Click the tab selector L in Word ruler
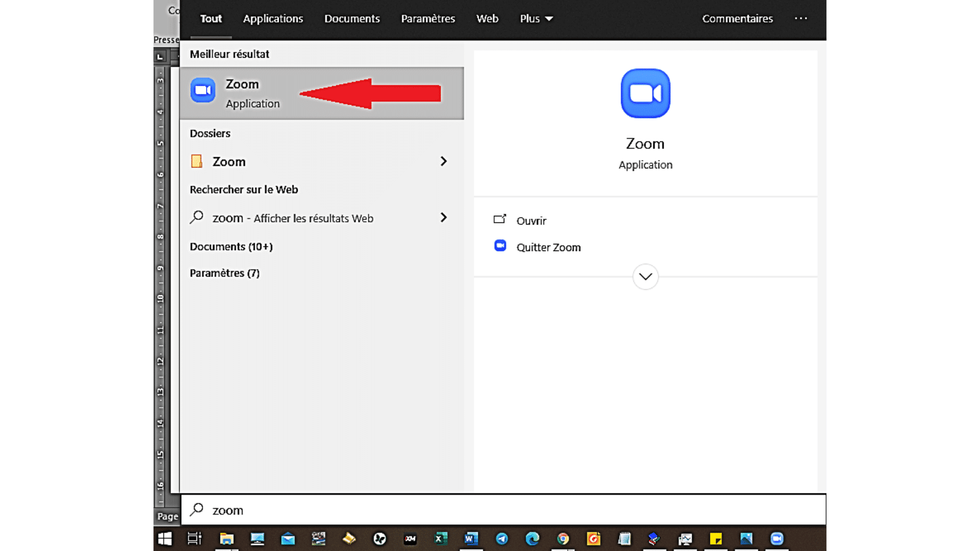 click(160, 57)
